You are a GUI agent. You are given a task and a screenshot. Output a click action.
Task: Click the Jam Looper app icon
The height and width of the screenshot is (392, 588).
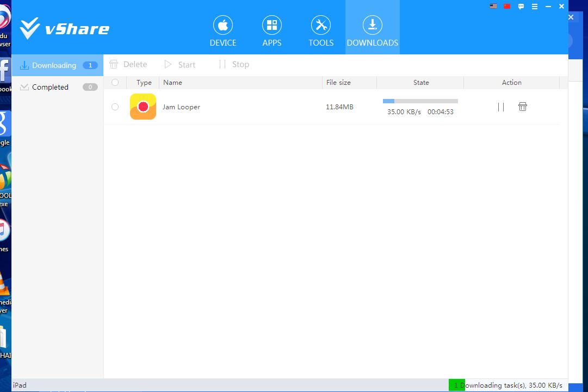pos(143,107)
